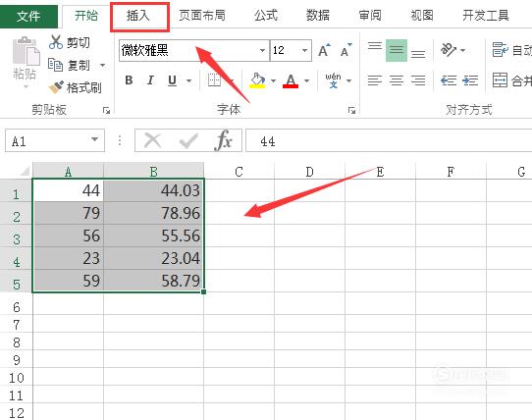Switch to the Home (开始) tab
The image size is (532, 420).
point(85,16)
